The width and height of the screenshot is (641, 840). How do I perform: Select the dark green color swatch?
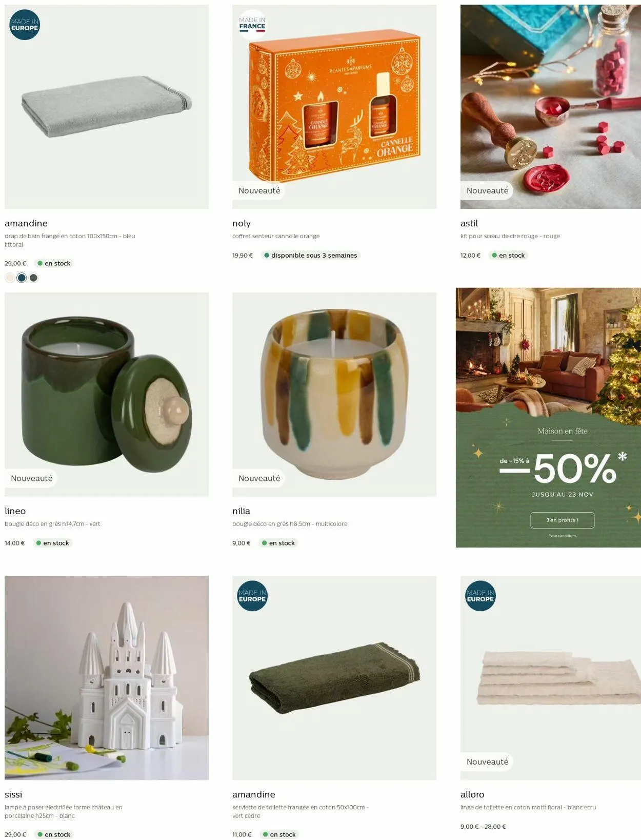(x=33, y=278)
